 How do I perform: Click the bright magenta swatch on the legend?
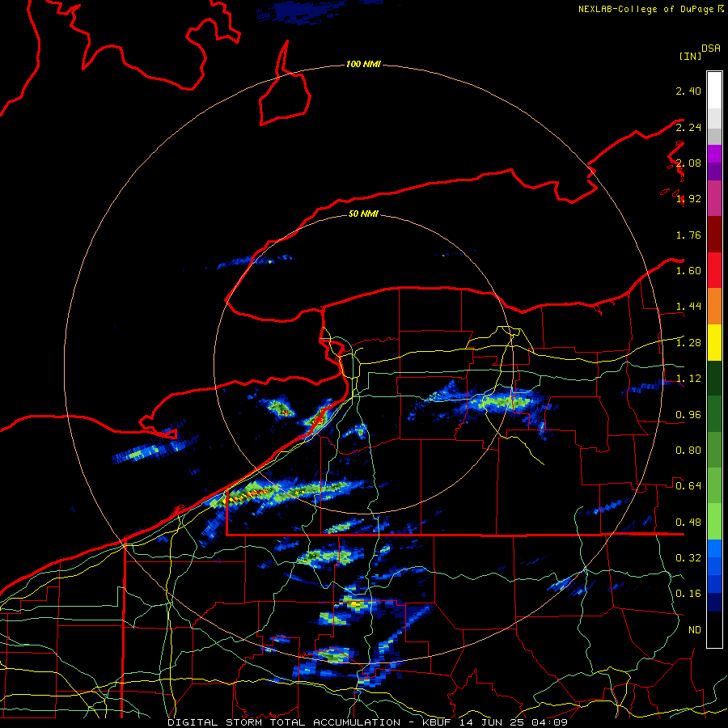pos(714,154)
